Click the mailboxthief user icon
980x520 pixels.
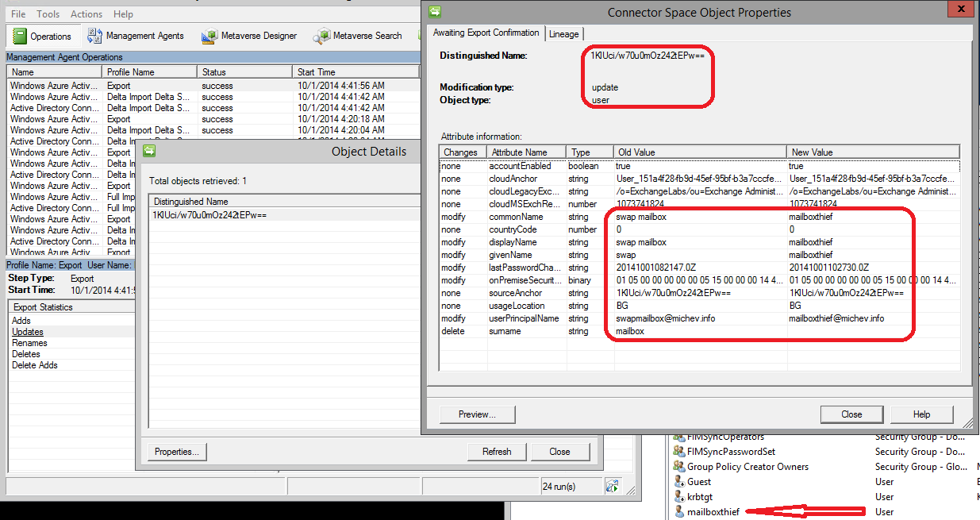678,512
